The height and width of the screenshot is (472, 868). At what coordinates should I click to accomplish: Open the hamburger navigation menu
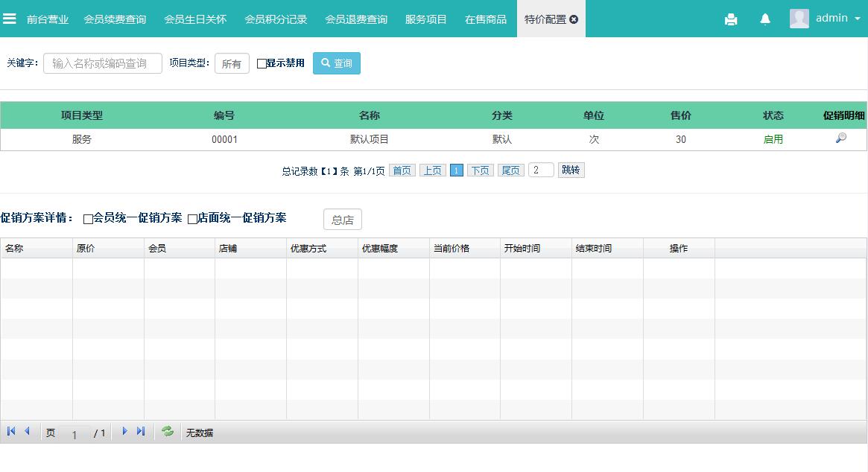[x=10, y=19]
